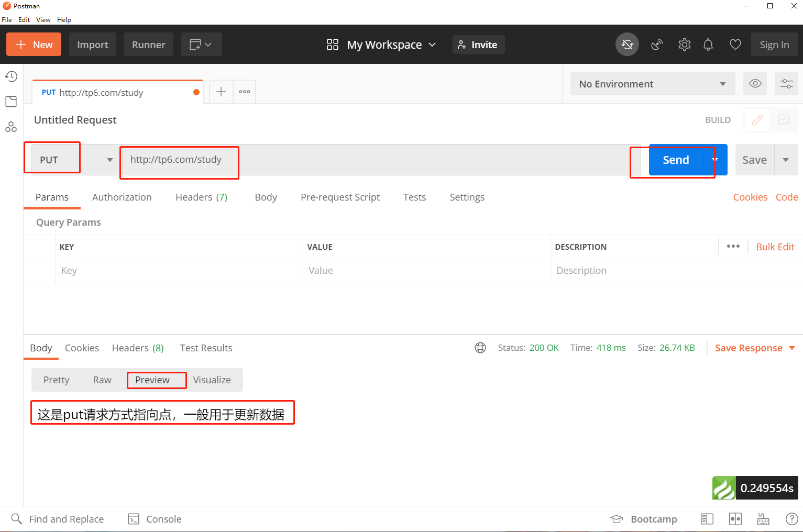Open the File menu
Viewport: 803px width, 532px height.
(x=7, y=19)
